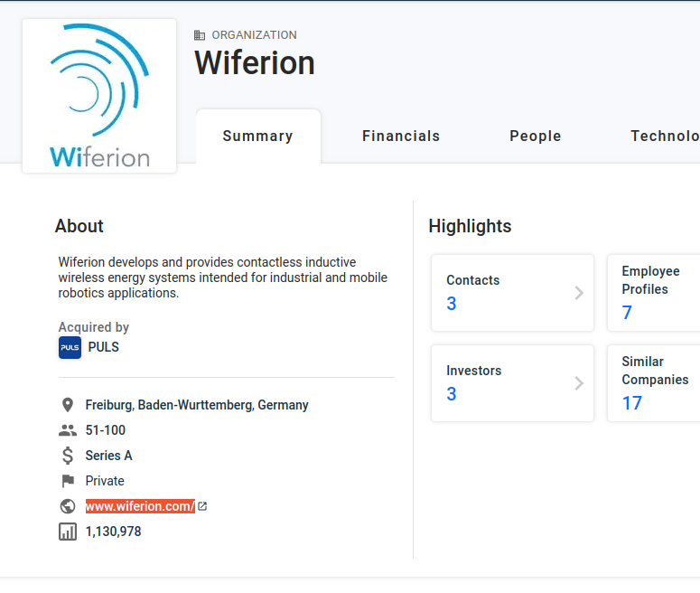Click the About section heading
The image size is (700, 593).
point(79,226)
